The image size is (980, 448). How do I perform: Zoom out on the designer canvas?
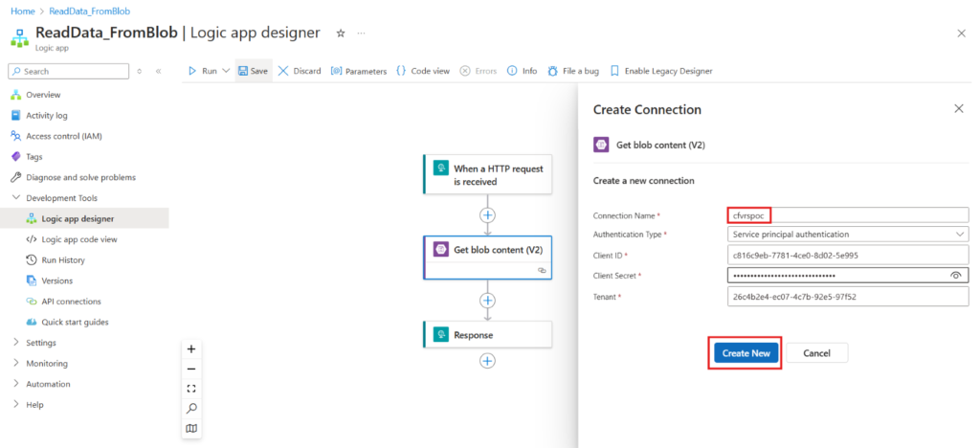(191, 369)
